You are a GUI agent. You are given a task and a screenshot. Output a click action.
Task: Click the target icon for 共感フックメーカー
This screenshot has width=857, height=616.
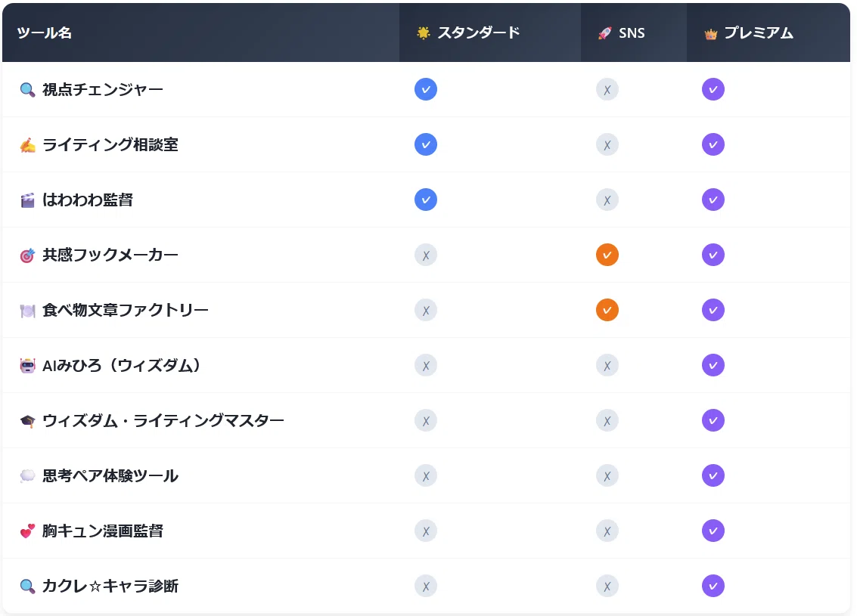[x=27, y=255]
